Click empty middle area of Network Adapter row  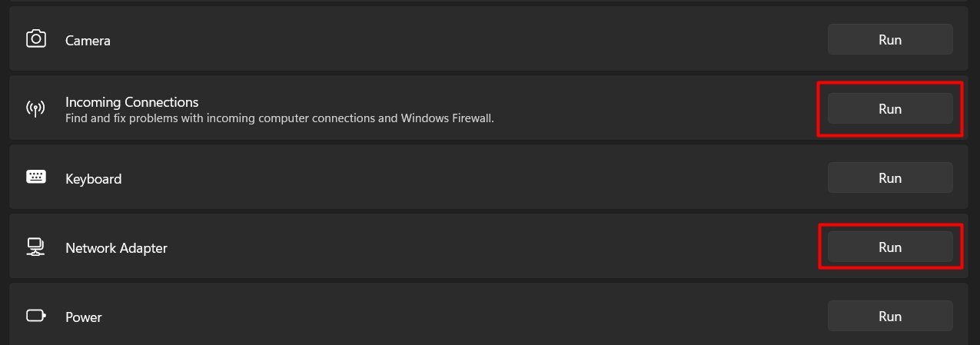coord(461,247)
